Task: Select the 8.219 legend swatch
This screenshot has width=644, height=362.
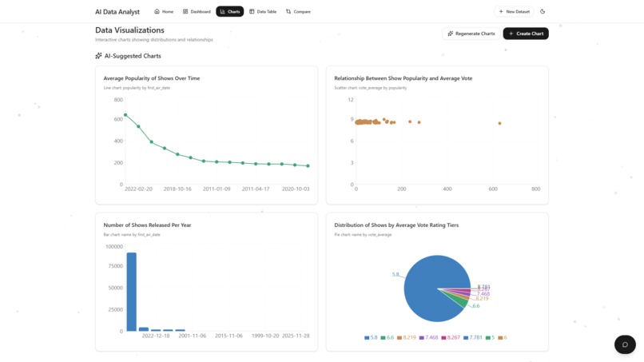Action: [400, 338]
